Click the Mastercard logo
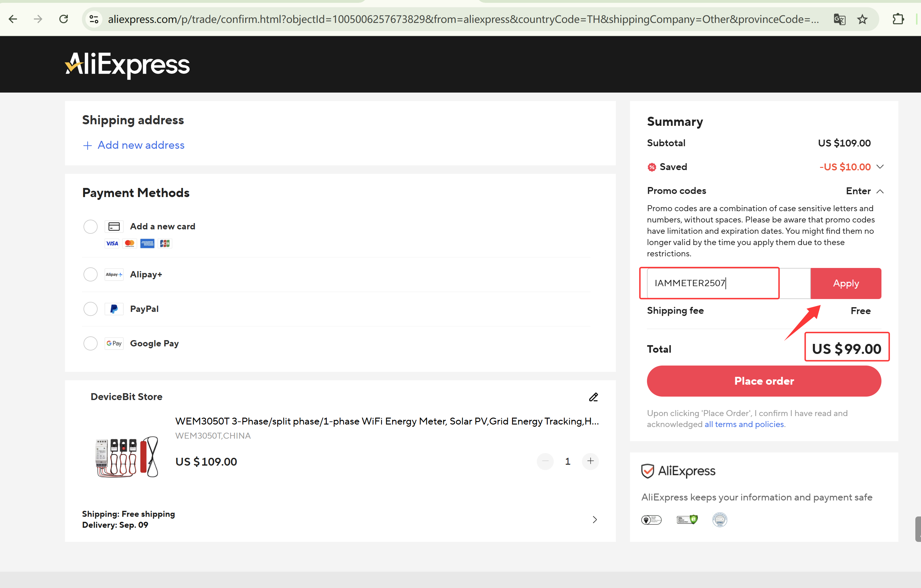The width and height of the screenshot is (921, 588). [x=130, y=243]
